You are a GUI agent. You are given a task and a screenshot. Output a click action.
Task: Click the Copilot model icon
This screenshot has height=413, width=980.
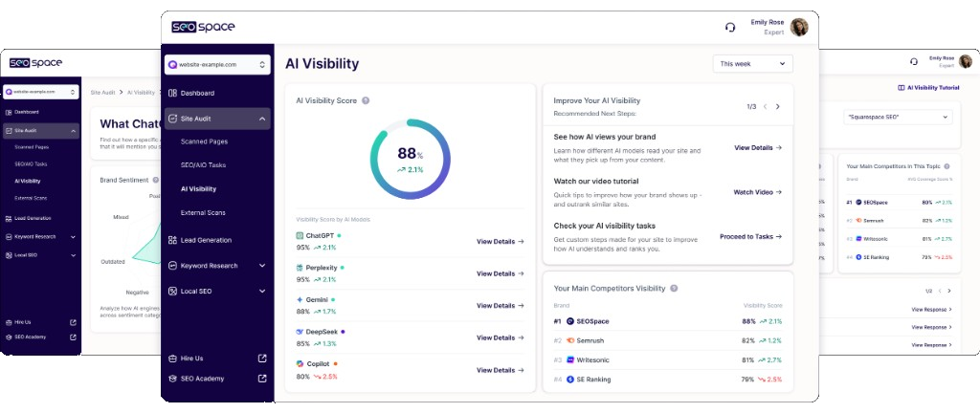(300, 363)
